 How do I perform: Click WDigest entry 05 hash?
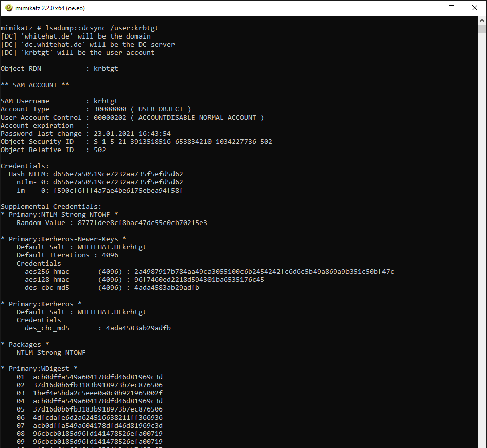[98, 409]
